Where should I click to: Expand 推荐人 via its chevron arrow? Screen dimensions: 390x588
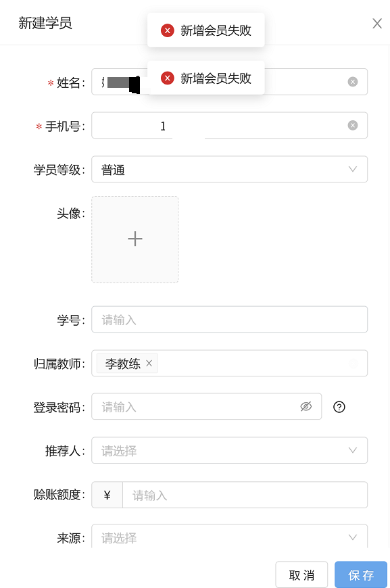point(352,450)
